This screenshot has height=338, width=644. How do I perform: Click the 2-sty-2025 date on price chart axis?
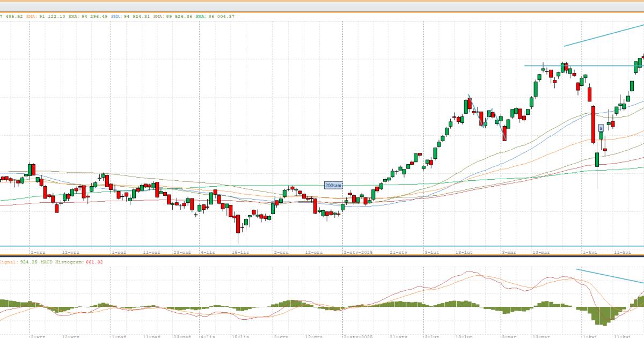point(358,252)
